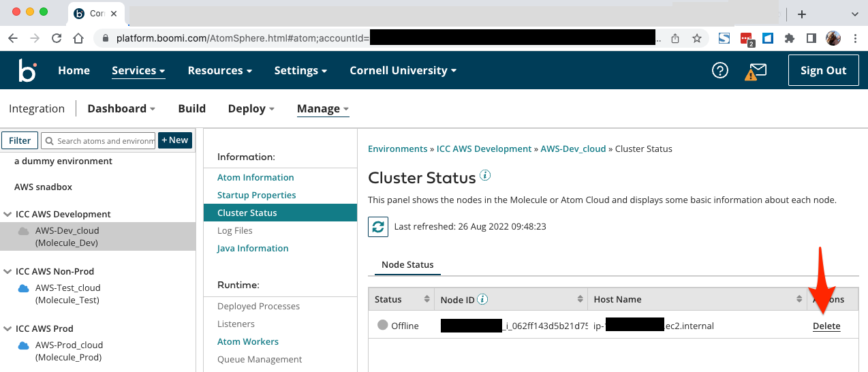The image size is (868, 372).
Task: Collapse the ICC AWS Non-Prod environment
Action: click(x=7, y=271)
